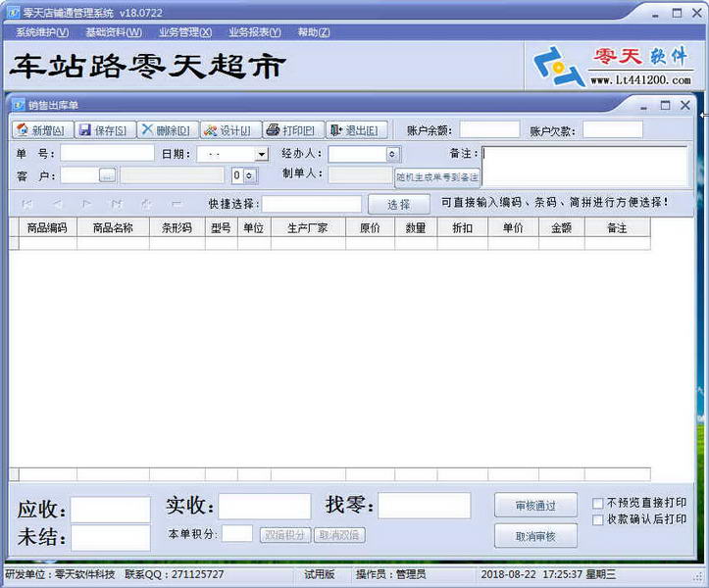Open the 日期 date dropdown
709x588 pixels.
[x=262, y=155]
